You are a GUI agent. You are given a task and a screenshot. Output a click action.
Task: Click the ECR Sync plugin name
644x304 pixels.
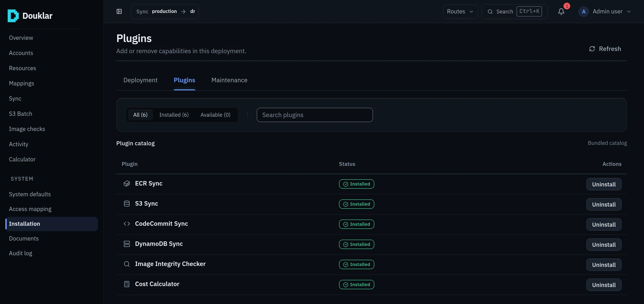(x=149, y=184)
